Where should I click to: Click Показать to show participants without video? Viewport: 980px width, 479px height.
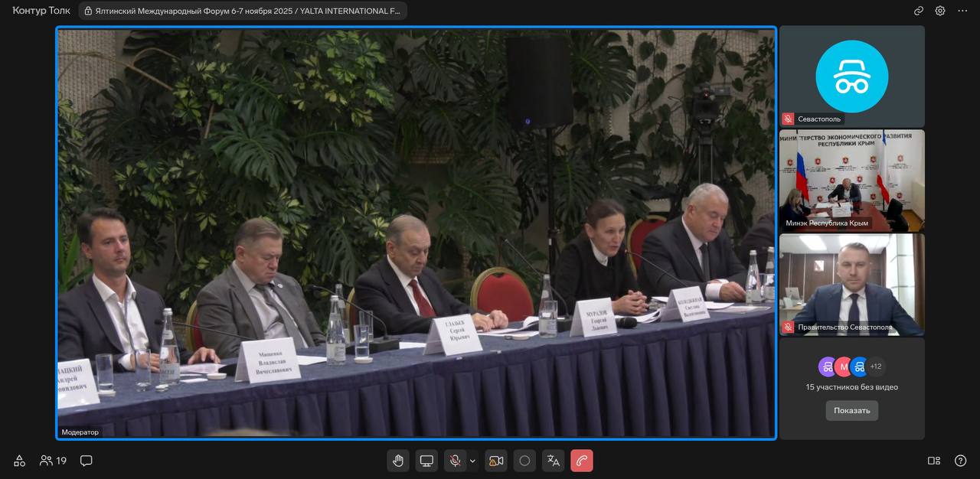(851, 410)
